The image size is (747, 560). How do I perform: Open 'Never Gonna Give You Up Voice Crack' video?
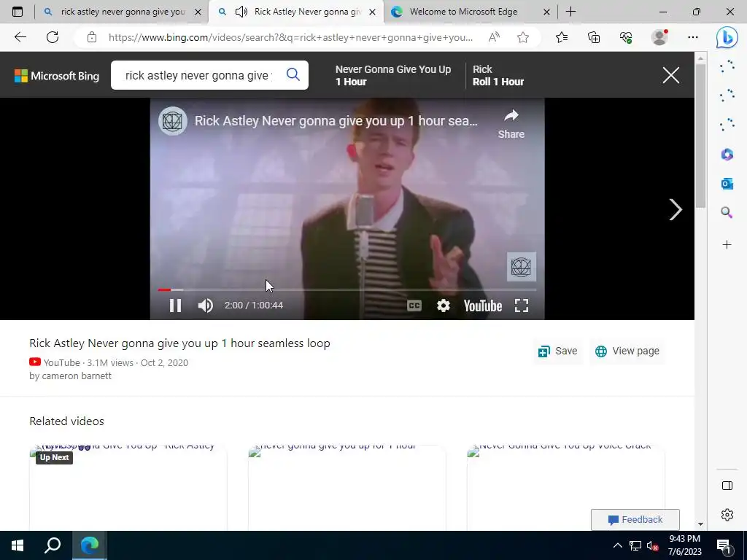pyautogui.click(x=565, y=488)
